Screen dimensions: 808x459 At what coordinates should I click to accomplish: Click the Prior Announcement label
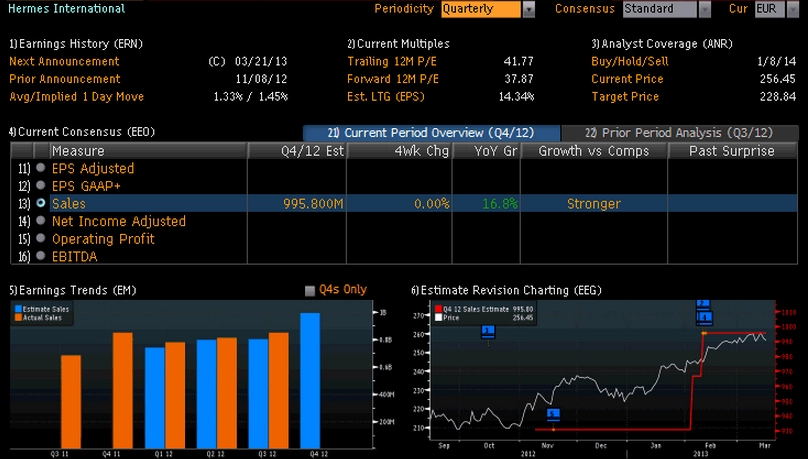point(65,79)
